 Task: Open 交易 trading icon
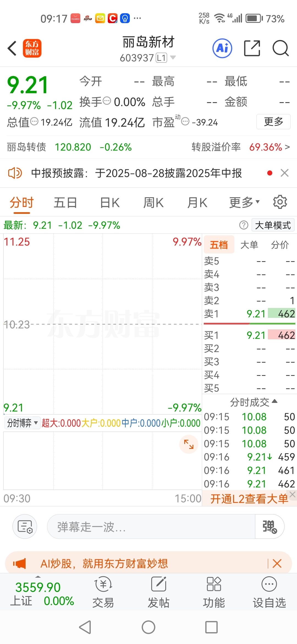[103, 592]
